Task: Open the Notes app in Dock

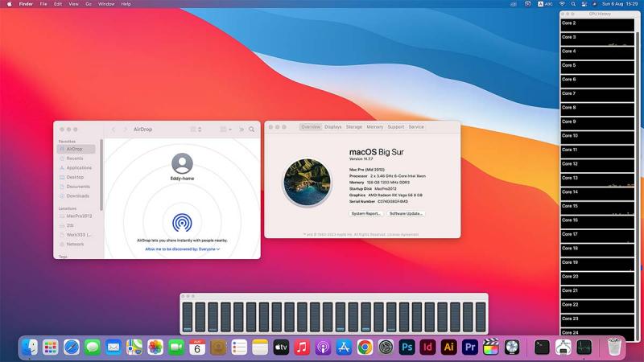Action: (260, 348)
